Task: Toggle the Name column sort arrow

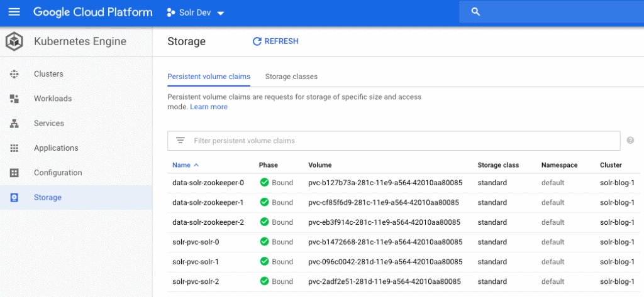Action: point(196,165)
